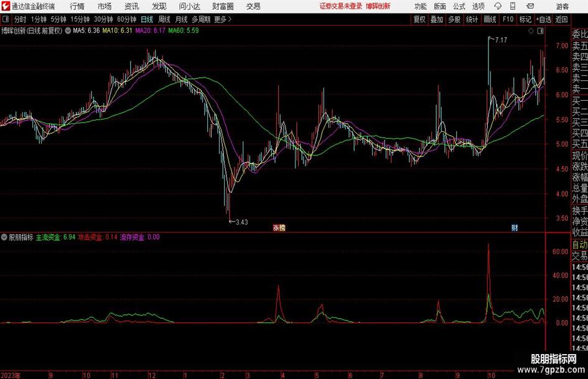Switch to the 1分钟 period tab
This screenshot has height=379, width=588.
tap(39, 19)
